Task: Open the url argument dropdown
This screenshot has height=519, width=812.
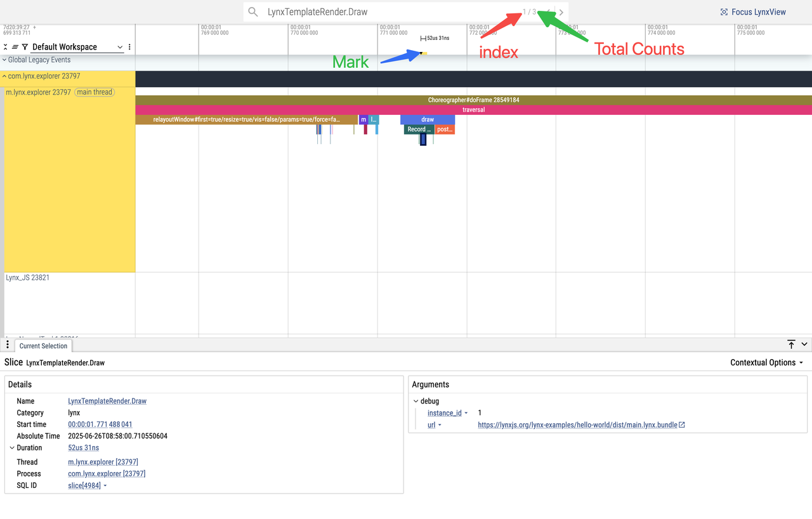Action: tap(435, 425)
